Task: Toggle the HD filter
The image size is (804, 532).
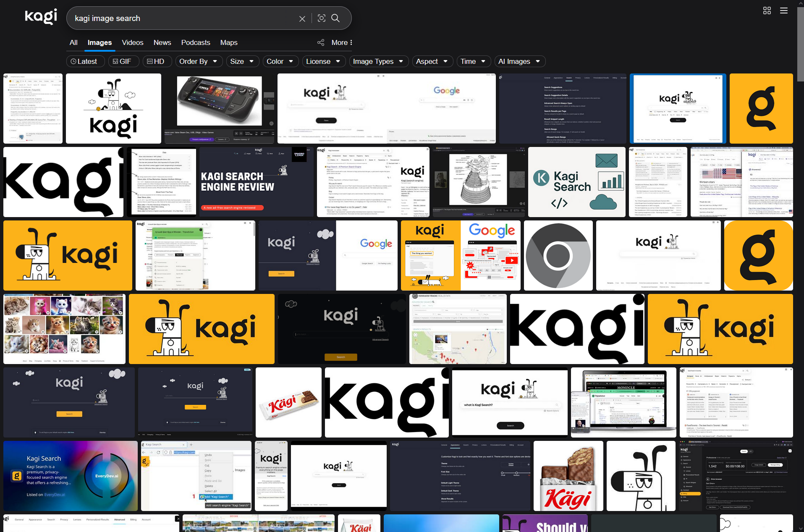Action: (155, 61)
